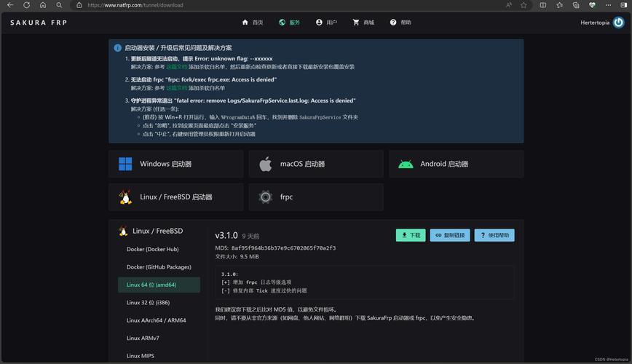This screenshot has width=632, height=364.
Task: Click the 文件大小 9.5 MiB text
Action: pos(237,256)
